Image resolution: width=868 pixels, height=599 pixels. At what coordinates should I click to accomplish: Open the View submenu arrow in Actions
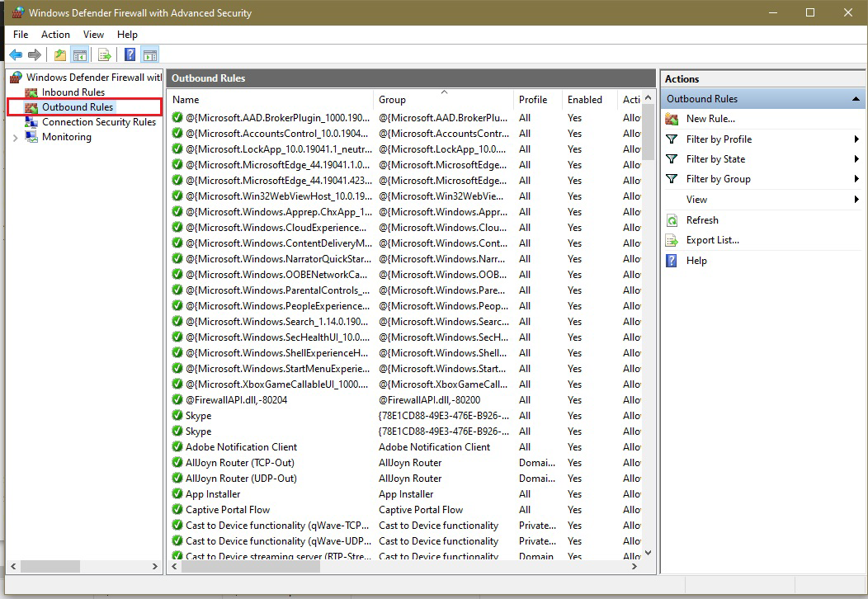click(856, 200)
